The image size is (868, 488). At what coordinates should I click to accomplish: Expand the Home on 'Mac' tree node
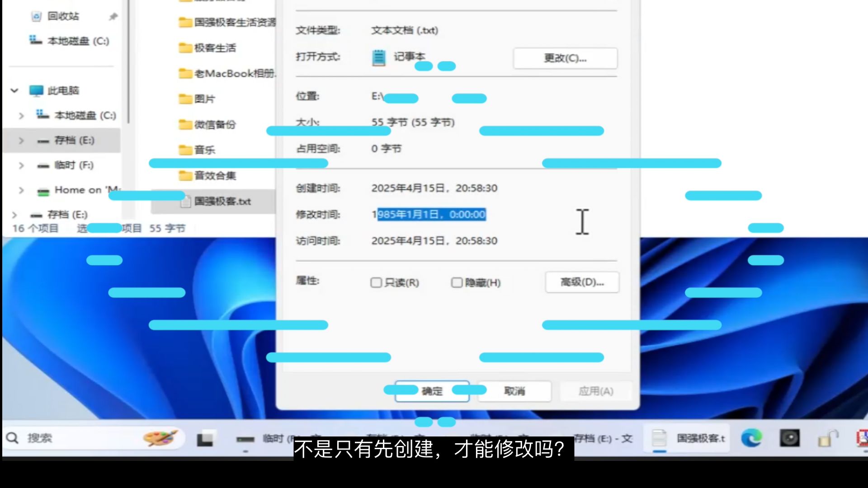pos(21,190)
